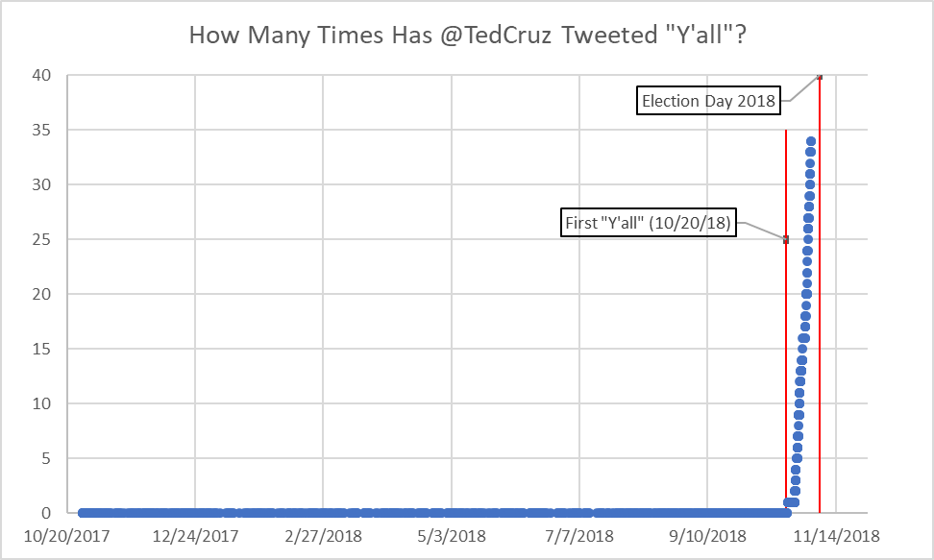Click the Election Day red vertical line
934x560 pixels.
820,294
